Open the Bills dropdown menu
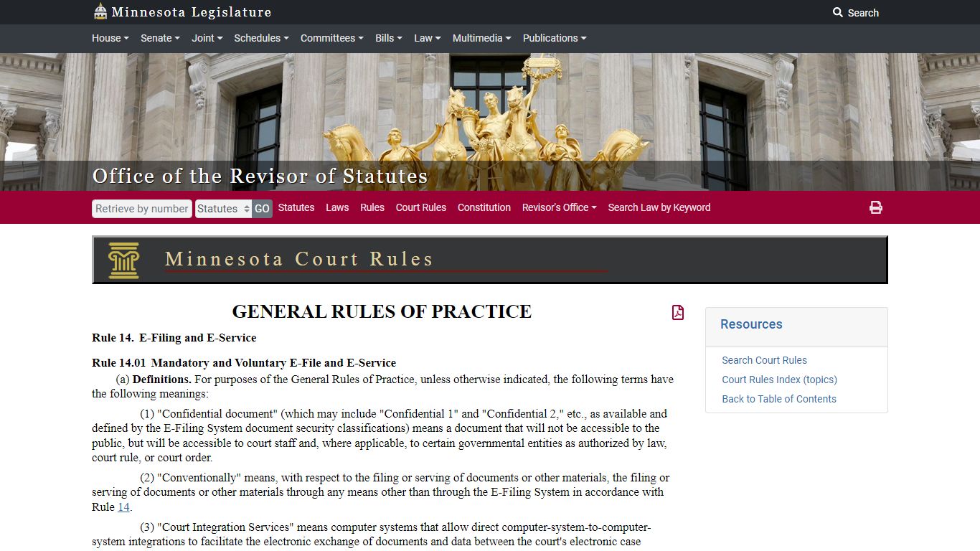The width and height of the screenshot is (980, 551). [389, 38]
